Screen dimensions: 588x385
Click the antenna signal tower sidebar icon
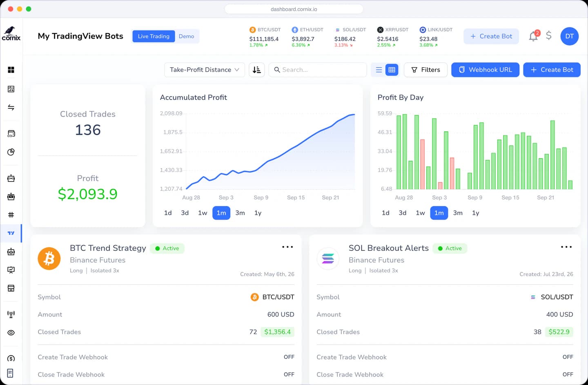click(x=11, y=314)
